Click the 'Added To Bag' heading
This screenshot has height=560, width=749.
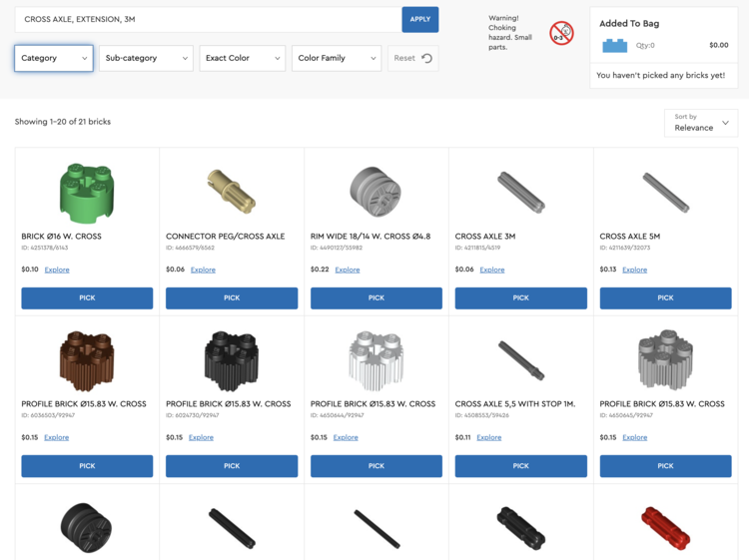click(629, 23)
